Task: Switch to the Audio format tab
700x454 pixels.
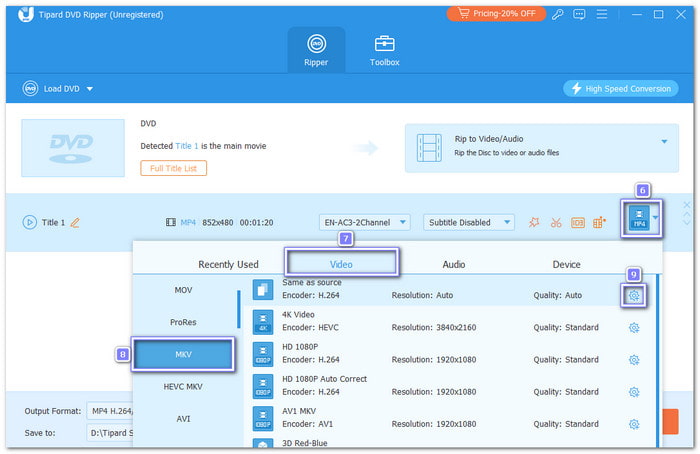Action: tap(454, 264)
